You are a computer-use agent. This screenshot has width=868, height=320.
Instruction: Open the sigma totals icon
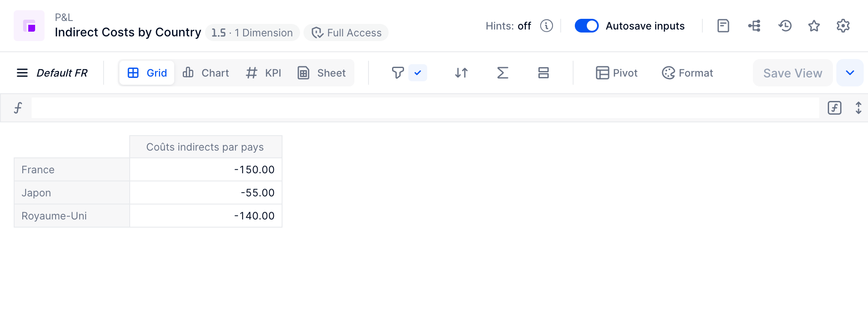click(x=502, y=73)
